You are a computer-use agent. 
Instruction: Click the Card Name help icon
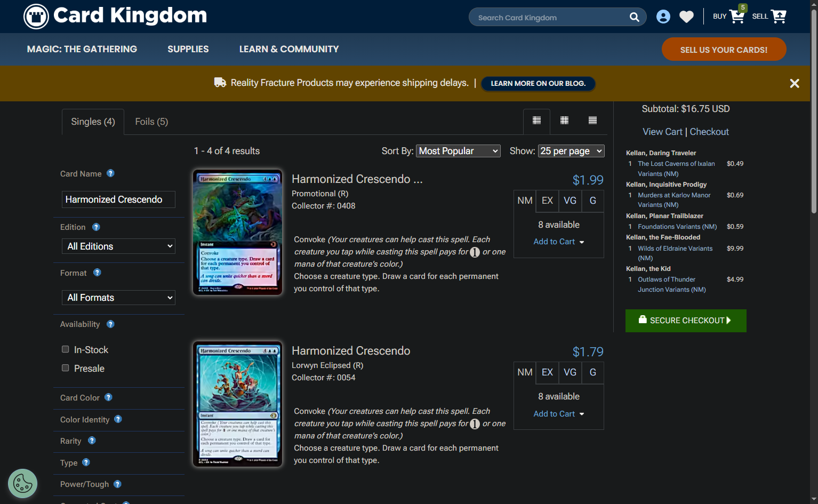pyautogui.click(x=110, y=173)
